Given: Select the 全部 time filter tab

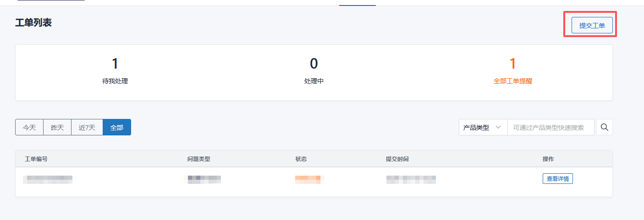Looking at the screenshot, I should point(117,128).
